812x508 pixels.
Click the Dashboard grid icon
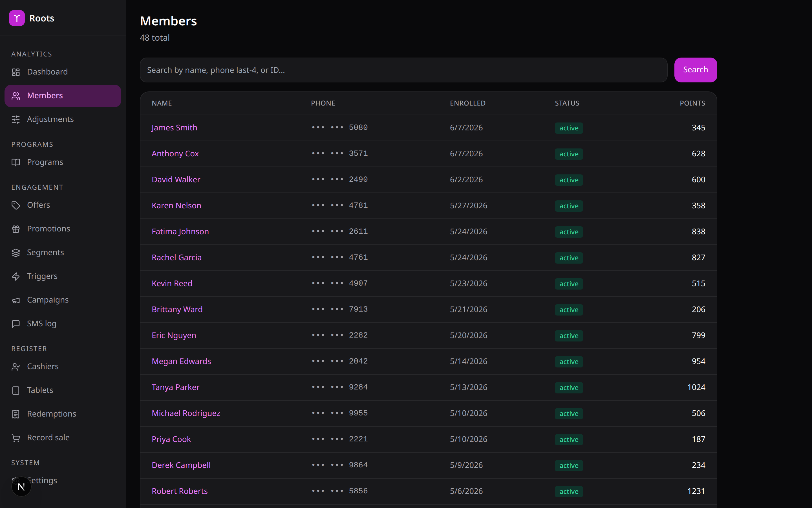16,72
